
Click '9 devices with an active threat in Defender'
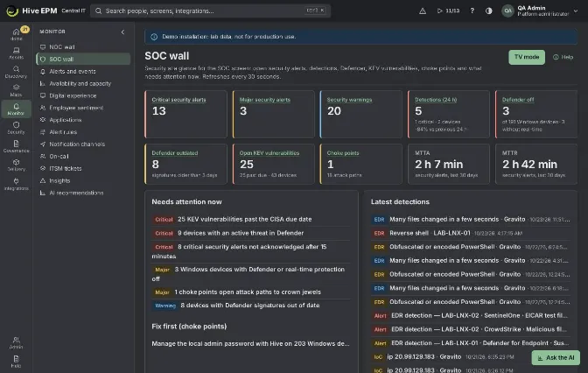241,233
